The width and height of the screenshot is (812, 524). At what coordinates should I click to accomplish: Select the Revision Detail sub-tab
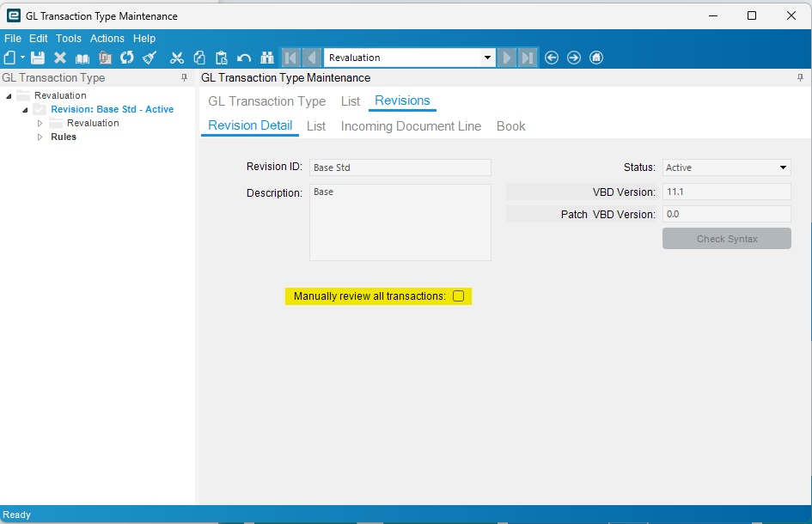250,125
